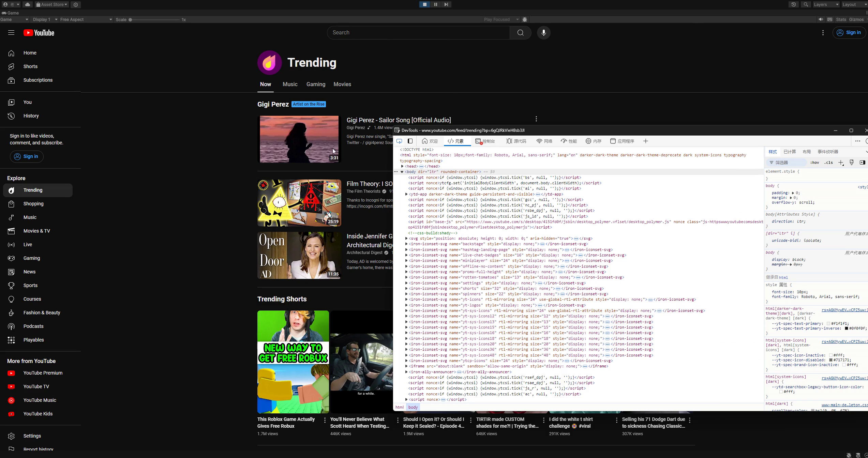
Task: Open the Free Aspect dropdown
Action: click(86, 19)
